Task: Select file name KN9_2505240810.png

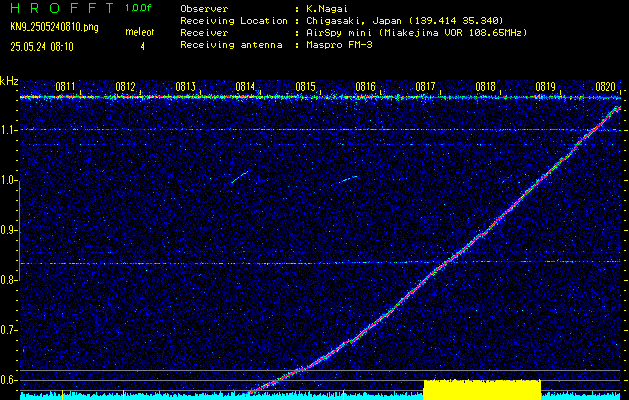Action: coord(54,27)
